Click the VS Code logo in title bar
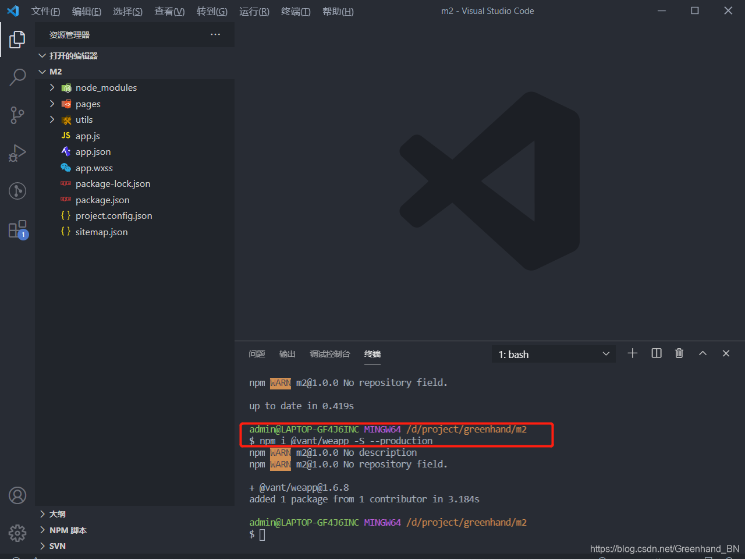This screenshot has height=560, width=745. coord(13,11)
